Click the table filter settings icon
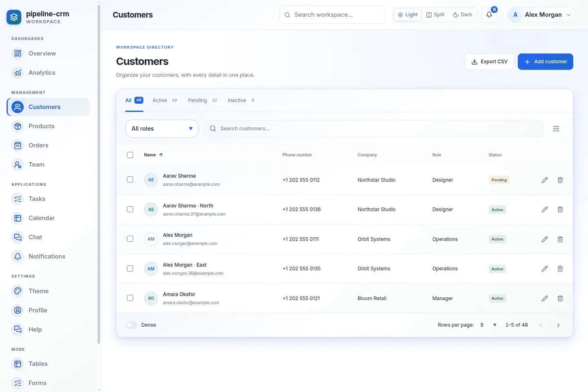Viewport: 588px width, 392px height. pyautogui.click(x=556, y=129)
